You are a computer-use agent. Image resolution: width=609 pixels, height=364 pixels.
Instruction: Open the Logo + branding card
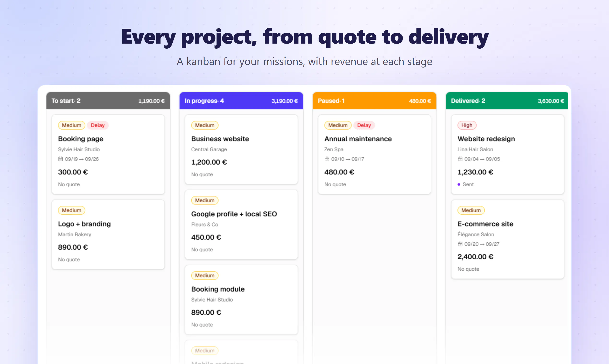point(108,235)
